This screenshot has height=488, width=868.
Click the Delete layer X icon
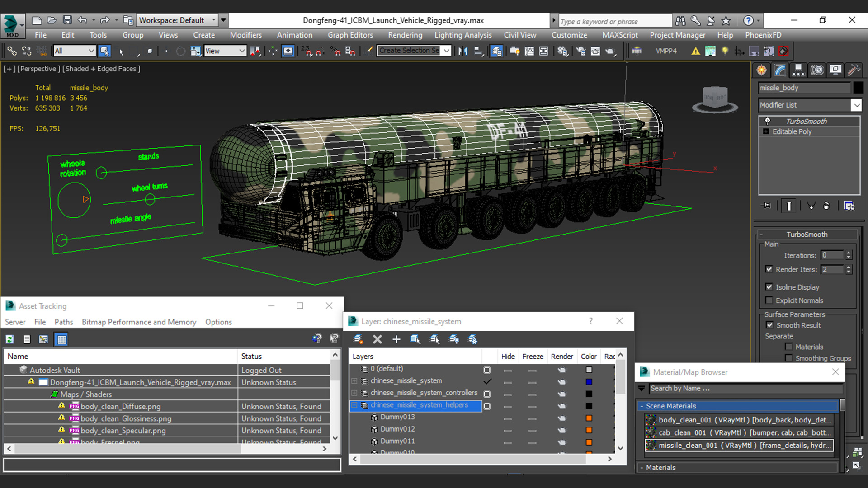point(377,339)
